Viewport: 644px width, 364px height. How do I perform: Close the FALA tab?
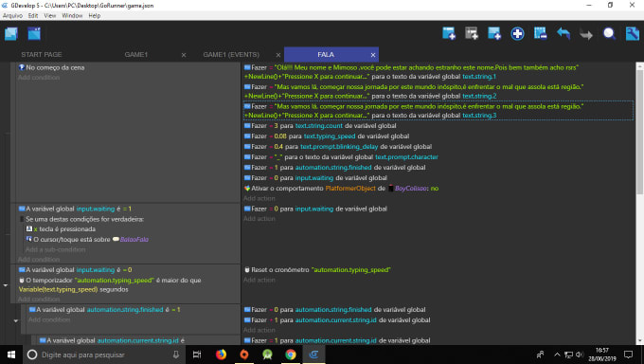(373, 55)
